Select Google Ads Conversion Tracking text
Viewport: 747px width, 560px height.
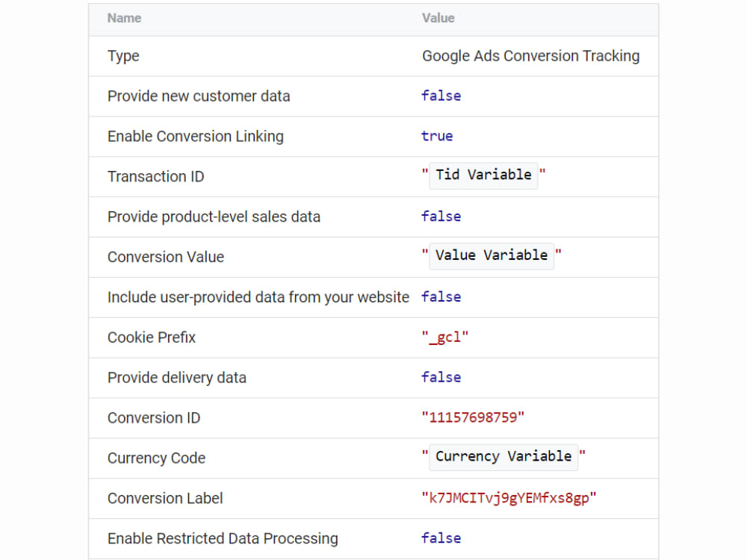(531, 55)
